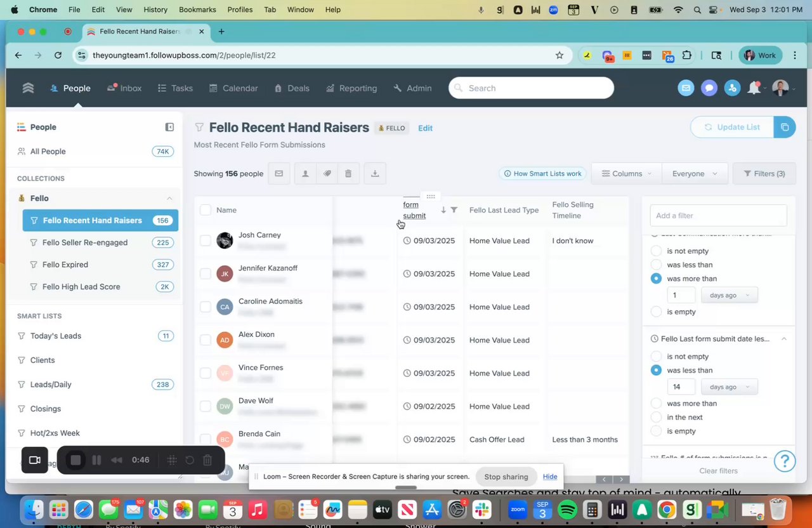This screenshot has width=812, height=528.
Task: Open Slack from the Dock
Action: pyautogui.click(x=481, y=510)
